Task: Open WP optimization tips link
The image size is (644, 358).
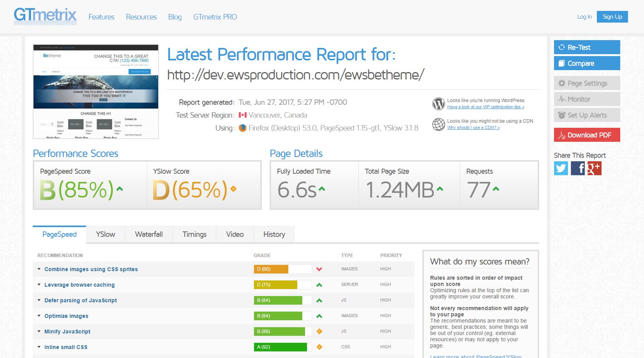Action: point(485,107)
